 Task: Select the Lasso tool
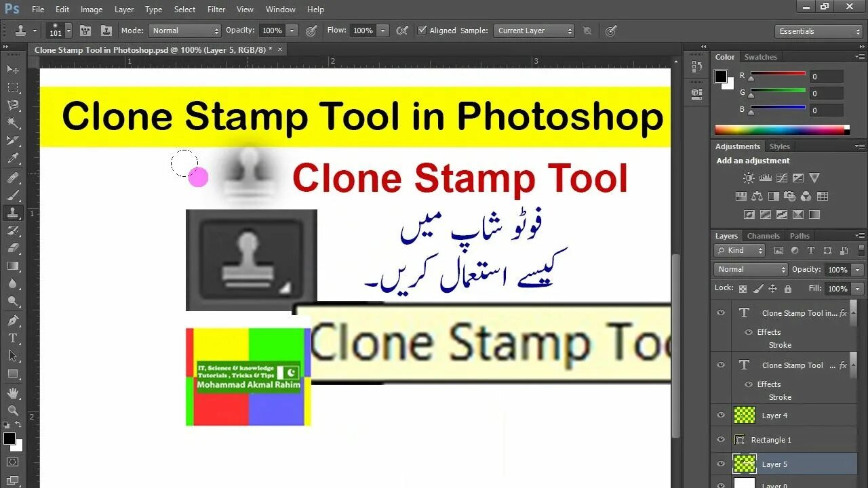[13, 105]
